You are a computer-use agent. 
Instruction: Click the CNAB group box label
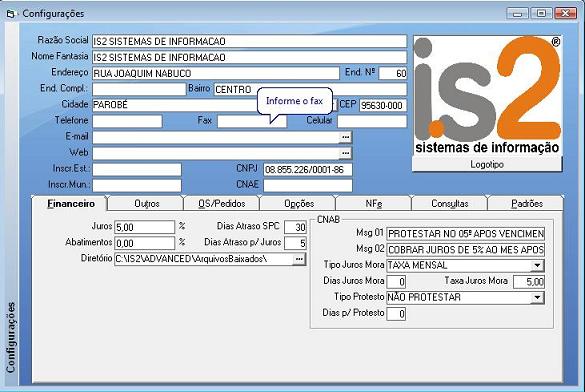[x=328, y=219]
